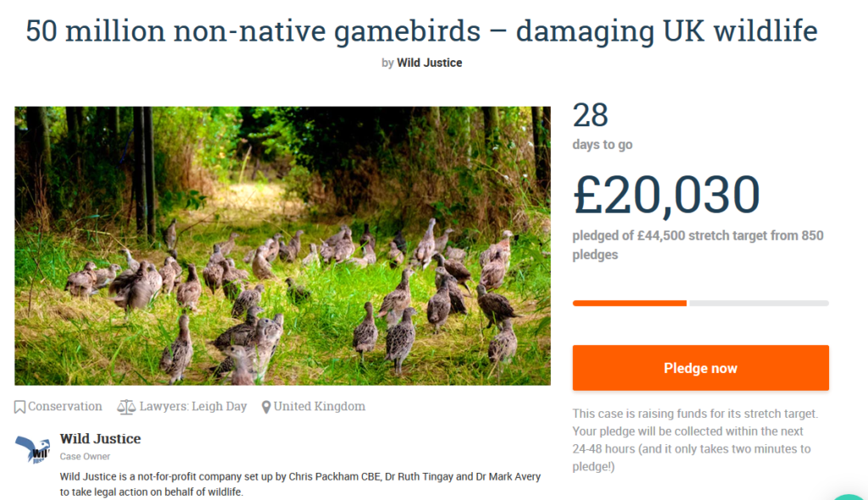Select the Conservation category label
The height and width of the screenshot is (500, 868).
tap(65, 407)
